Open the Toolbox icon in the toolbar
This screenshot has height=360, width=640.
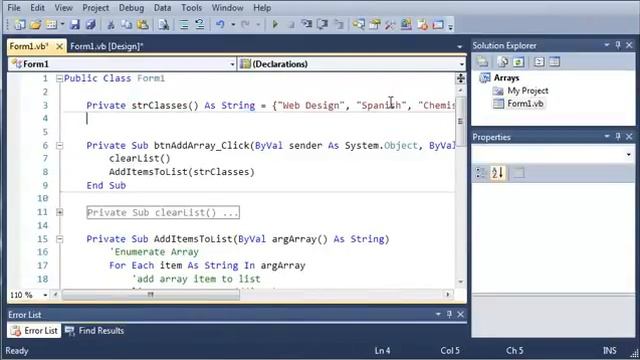390,24
